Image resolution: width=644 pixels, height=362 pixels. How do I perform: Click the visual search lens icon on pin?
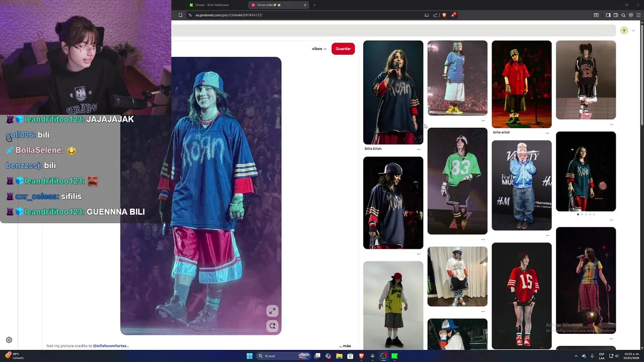pos(272,326)
